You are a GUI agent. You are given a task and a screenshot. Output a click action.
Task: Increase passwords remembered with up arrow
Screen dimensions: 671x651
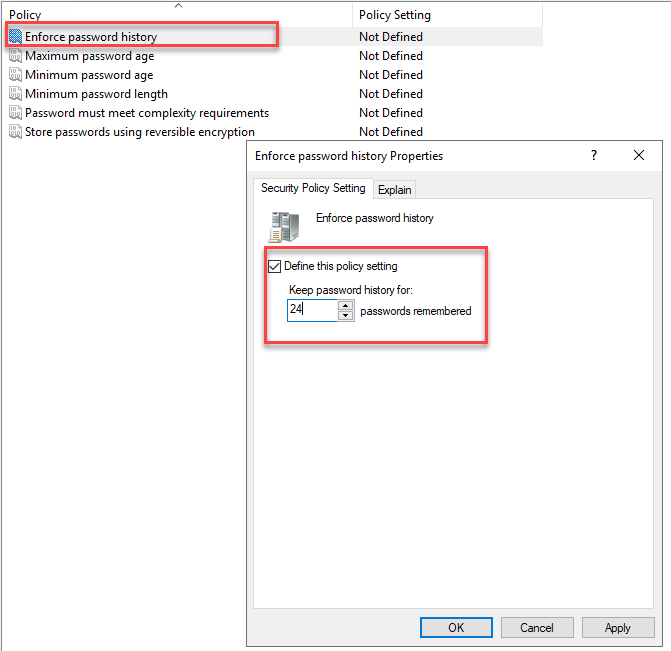click(x=346, y=305)
